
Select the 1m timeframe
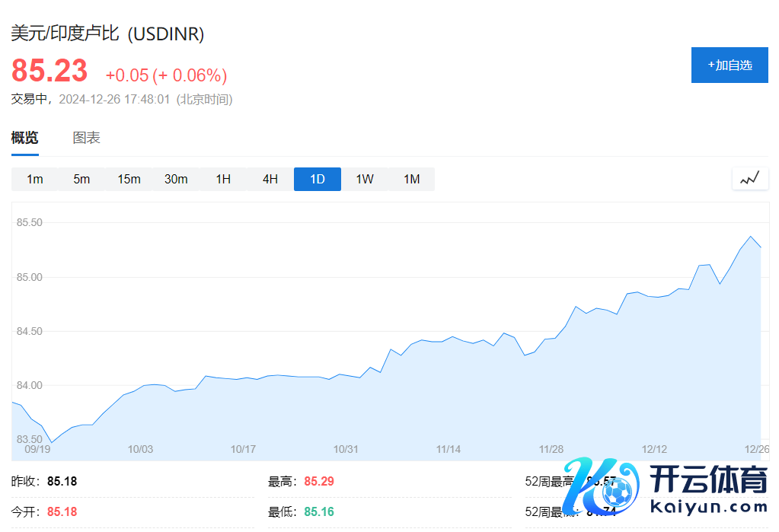point(35,179)
